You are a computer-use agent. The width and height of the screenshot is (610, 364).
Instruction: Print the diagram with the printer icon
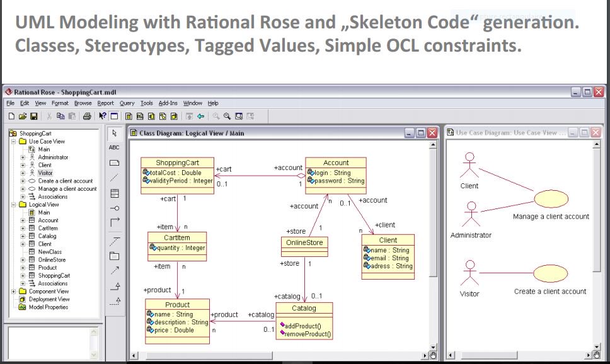point(87,116)
